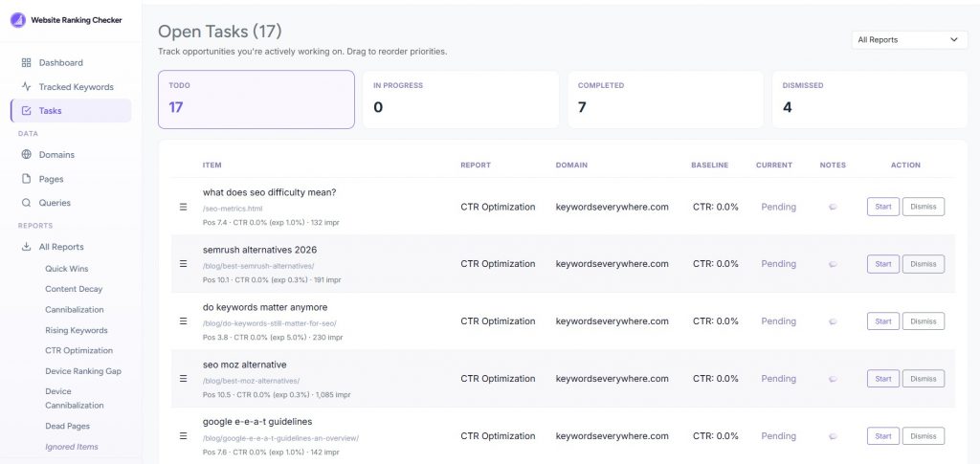Open Content Decay report
The width and height of the screenshot is (980, 464).
click(x=74, y=289)
